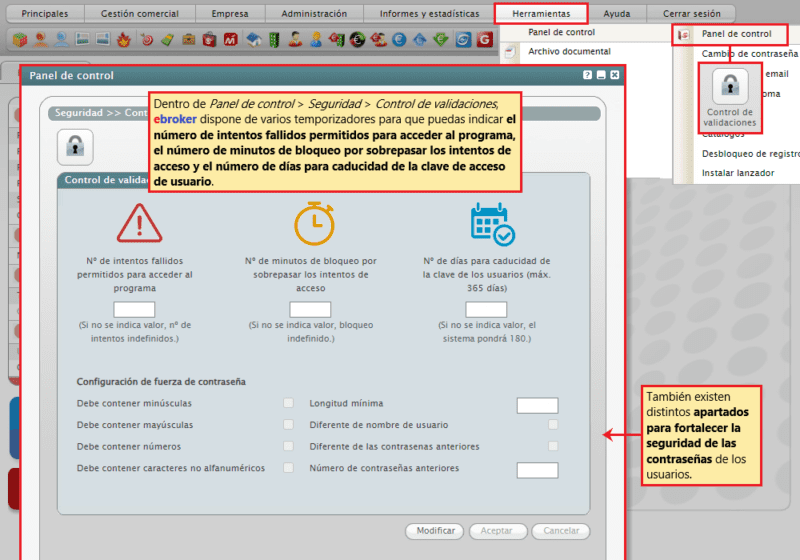Click the brown briefcase toolbar icon
The height and width of the screenshot is (560, 800).
(x=189, y=39)
